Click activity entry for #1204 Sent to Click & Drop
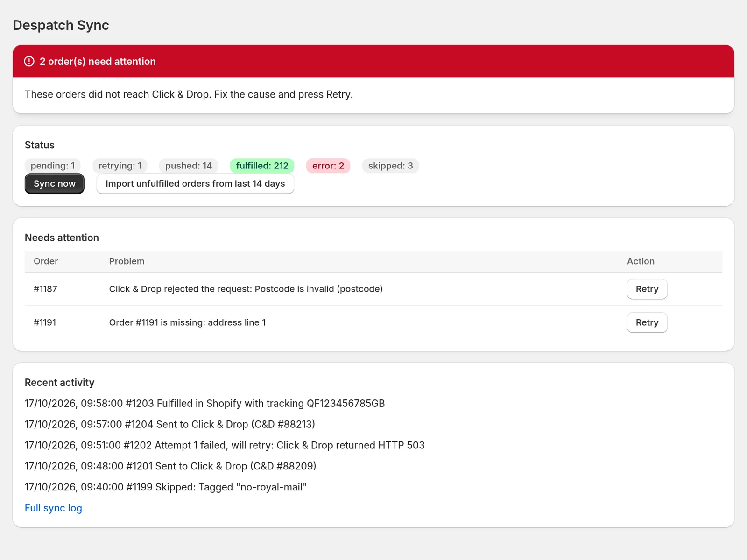This screenshot has width=747, height=560. coord(170,425)
